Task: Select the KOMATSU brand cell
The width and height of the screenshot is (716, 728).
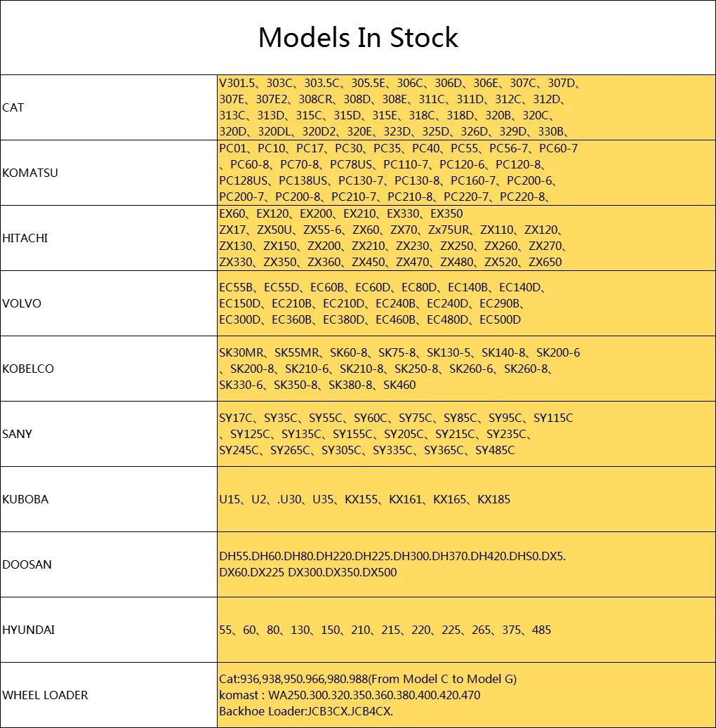Action: point(109,173)
